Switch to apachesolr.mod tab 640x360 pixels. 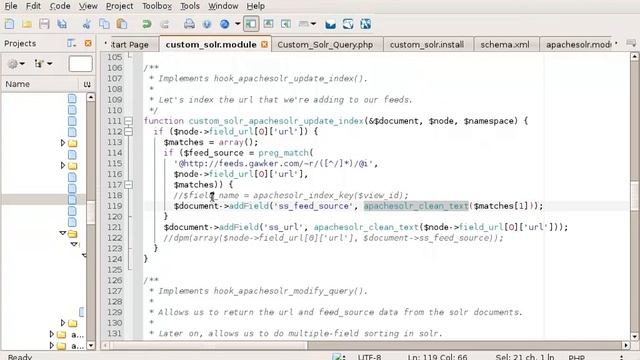click(578, 44)
